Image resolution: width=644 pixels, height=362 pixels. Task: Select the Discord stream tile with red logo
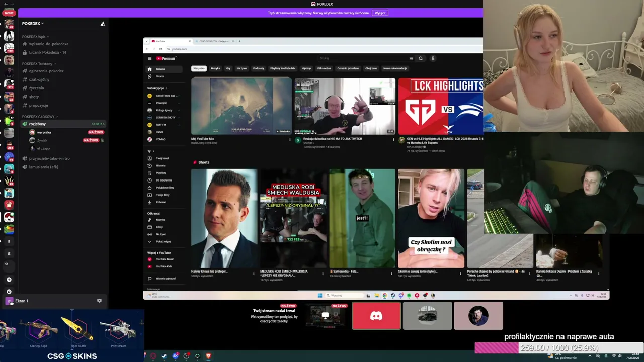376,316
